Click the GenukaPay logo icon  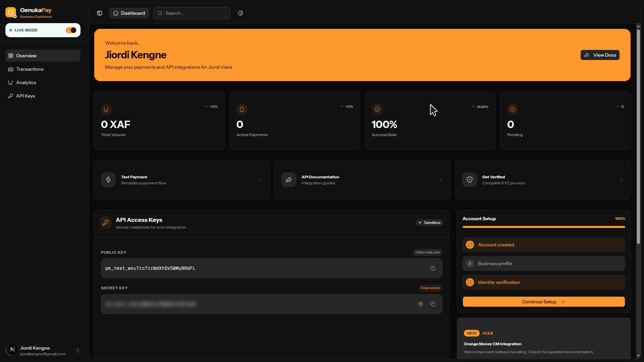pyautogui.click(x=11, y=13)
